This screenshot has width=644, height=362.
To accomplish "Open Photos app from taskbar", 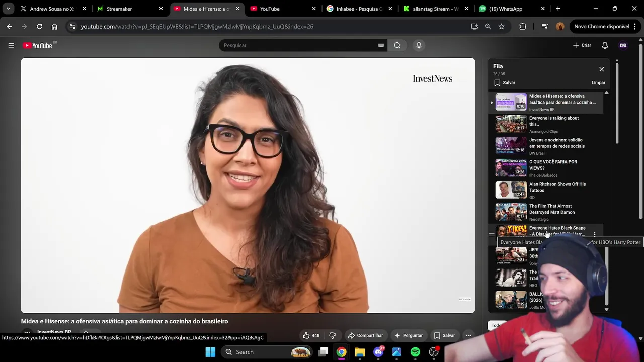I will [396, 352].
